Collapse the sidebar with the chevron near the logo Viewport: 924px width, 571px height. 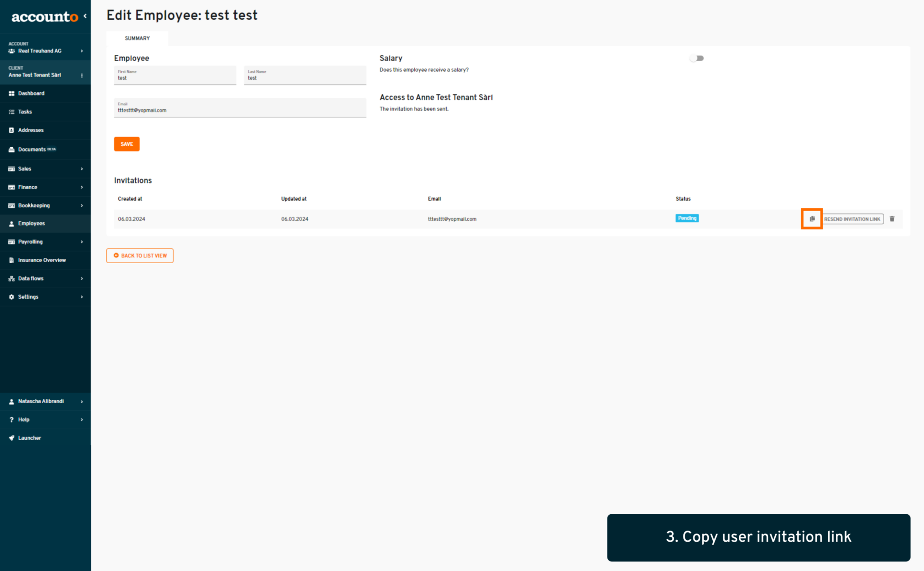click(85, 16)
